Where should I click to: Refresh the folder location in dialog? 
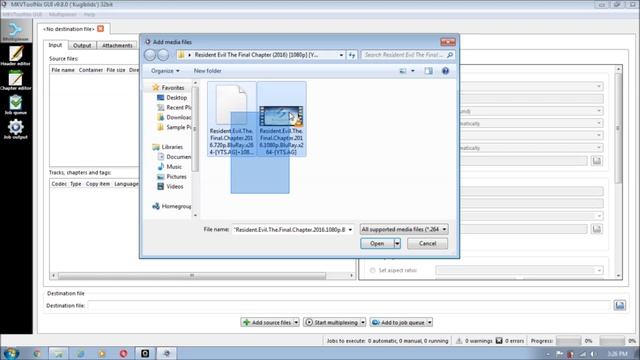point(352,55)
